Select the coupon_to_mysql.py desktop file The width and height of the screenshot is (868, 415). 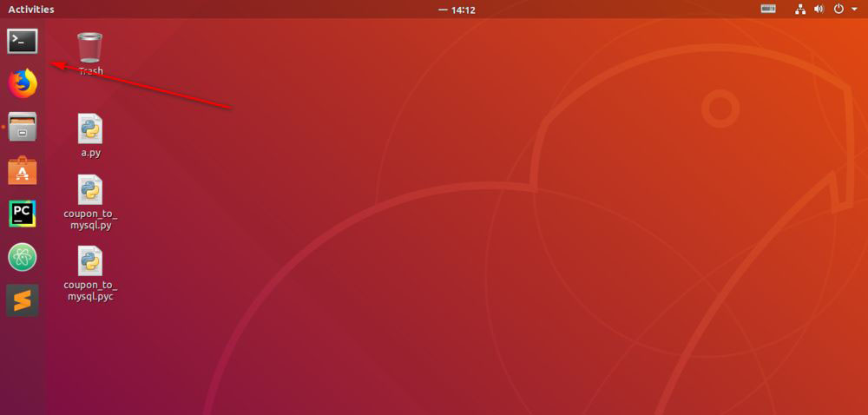coord(90,189)
